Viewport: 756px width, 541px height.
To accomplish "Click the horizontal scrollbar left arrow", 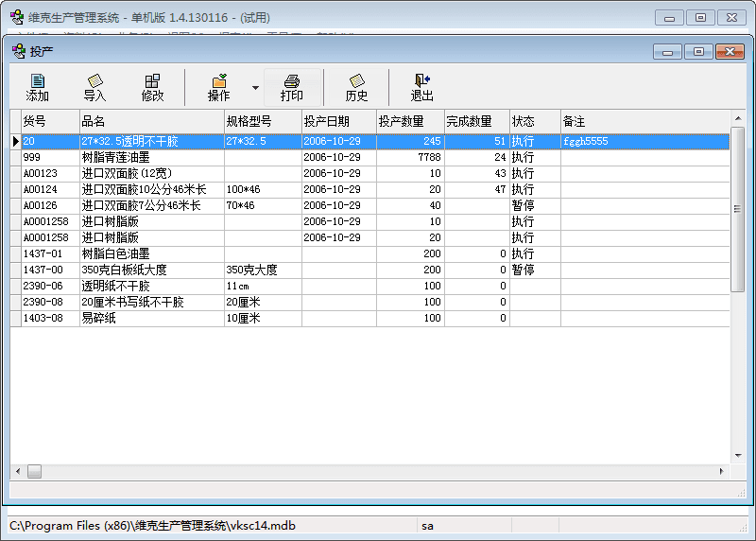I will 17,471.
